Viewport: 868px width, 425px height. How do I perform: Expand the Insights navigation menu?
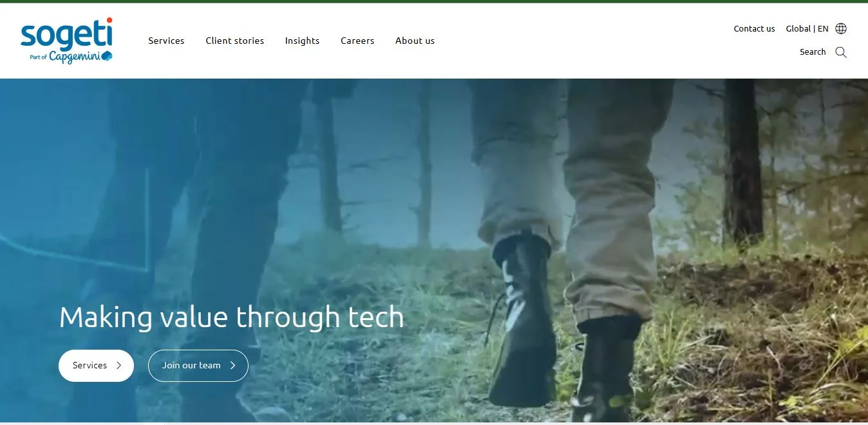pos(302,41)
